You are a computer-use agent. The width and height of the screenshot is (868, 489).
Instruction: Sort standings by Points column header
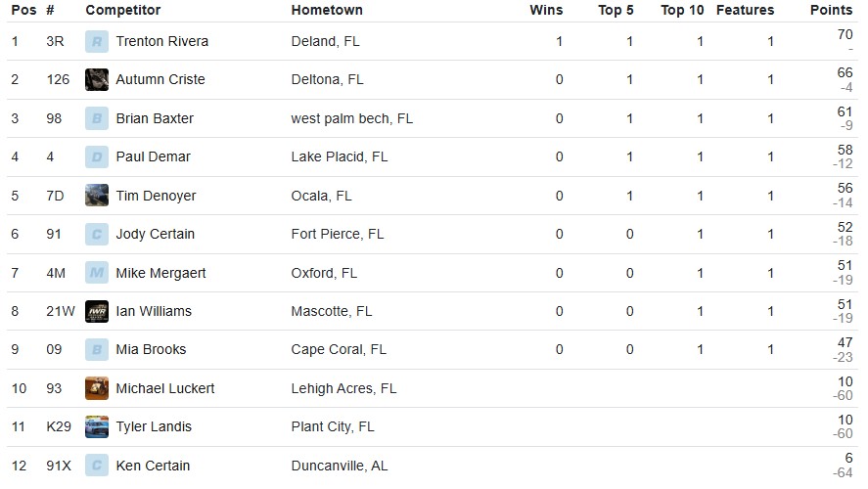[x=831, y=10]
